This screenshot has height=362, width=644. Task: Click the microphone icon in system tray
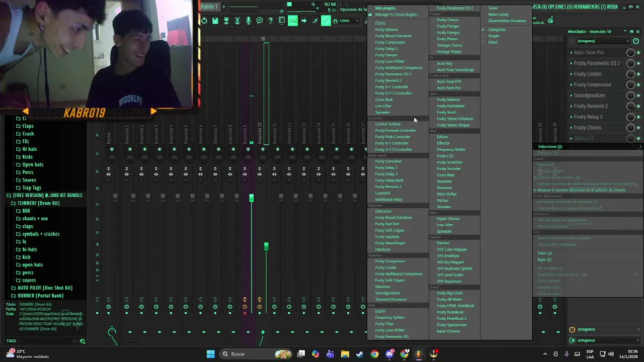[567, 354]
